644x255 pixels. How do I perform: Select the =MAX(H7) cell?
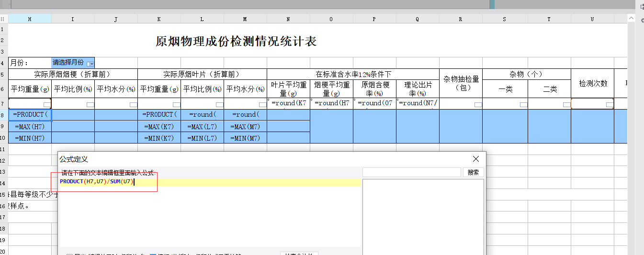(x=30, y=126)
